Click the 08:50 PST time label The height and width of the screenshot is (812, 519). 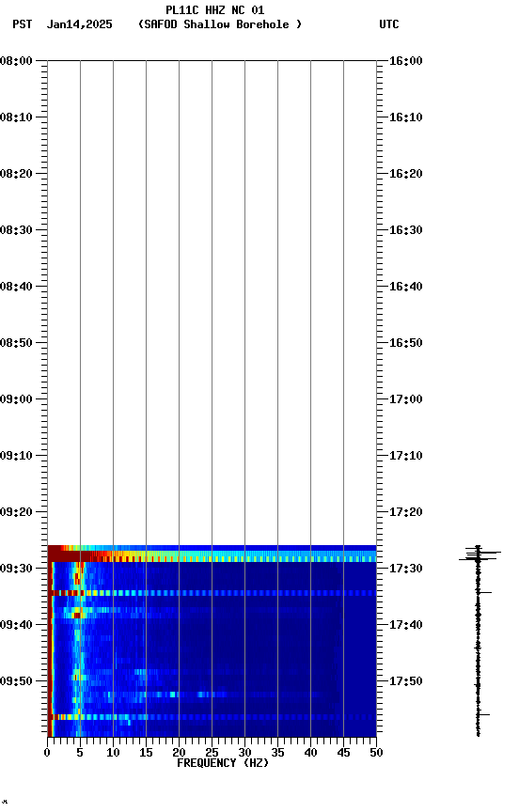click(x=16, y=343)
